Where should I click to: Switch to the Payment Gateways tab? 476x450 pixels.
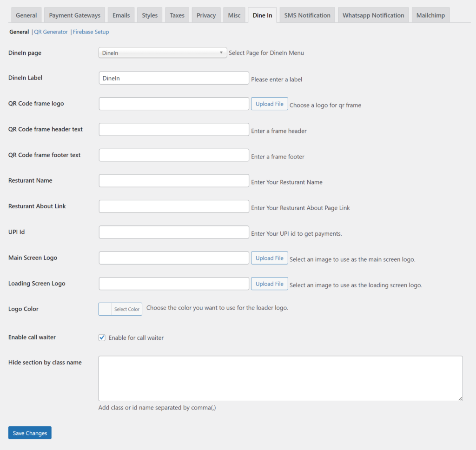(74, 15)
